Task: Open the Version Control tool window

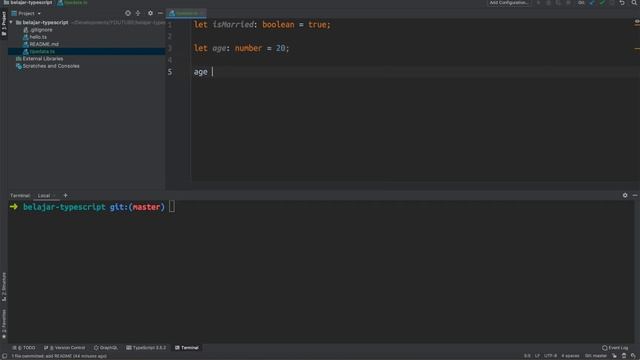Action: pyautogui.click(x=65, y=348)
